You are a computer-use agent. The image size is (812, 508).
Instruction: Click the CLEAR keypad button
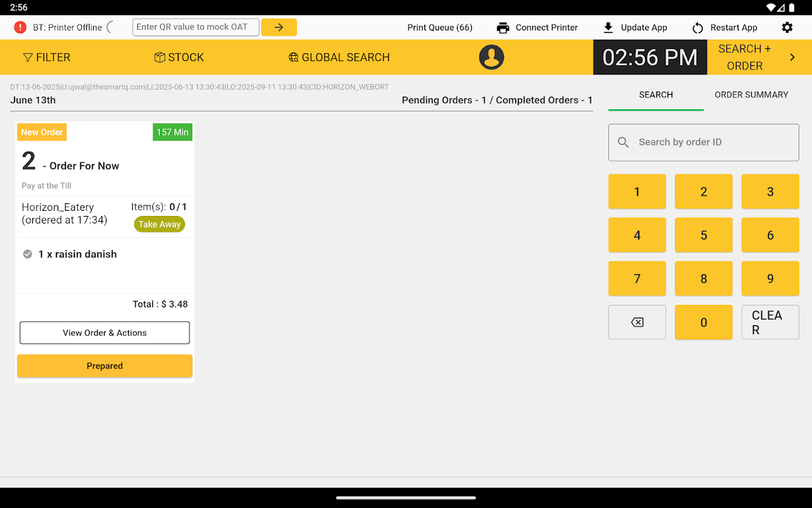(x=770, y=322)
